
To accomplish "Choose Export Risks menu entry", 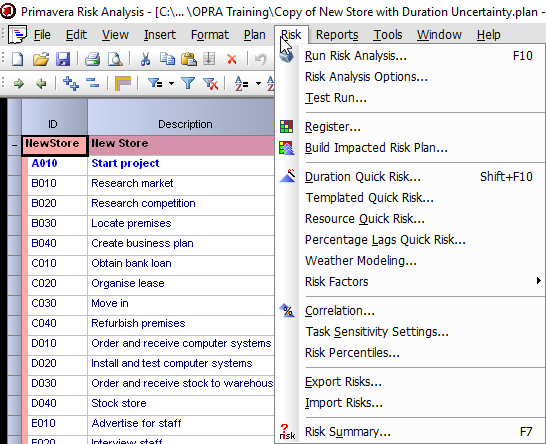I will tap(409, 382).
